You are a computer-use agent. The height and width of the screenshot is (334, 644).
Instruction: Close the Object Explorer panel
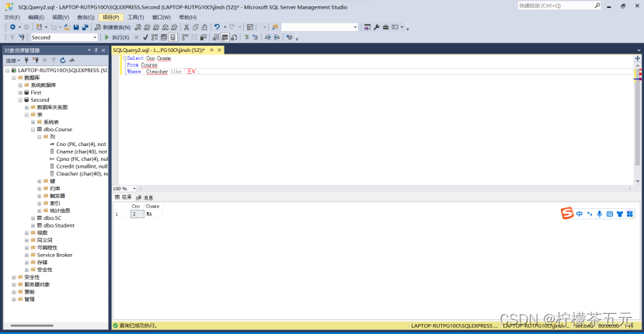click(103, 50)
